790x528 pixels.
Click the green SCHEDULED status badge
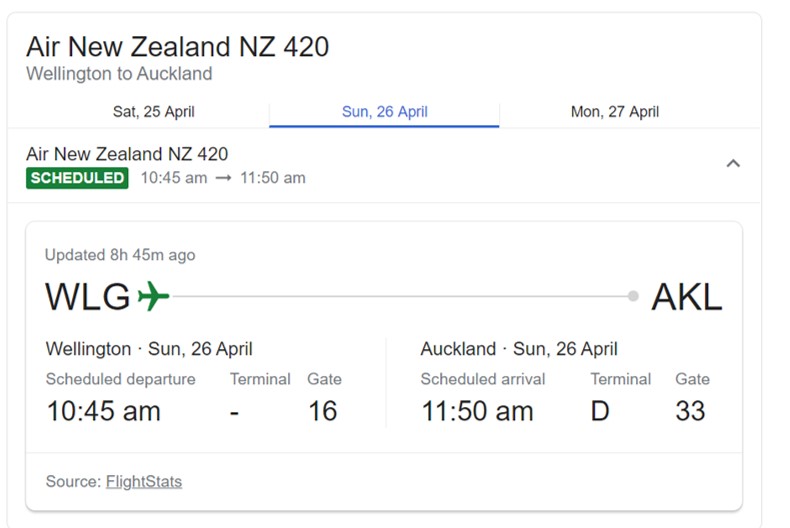coord(77,178)
